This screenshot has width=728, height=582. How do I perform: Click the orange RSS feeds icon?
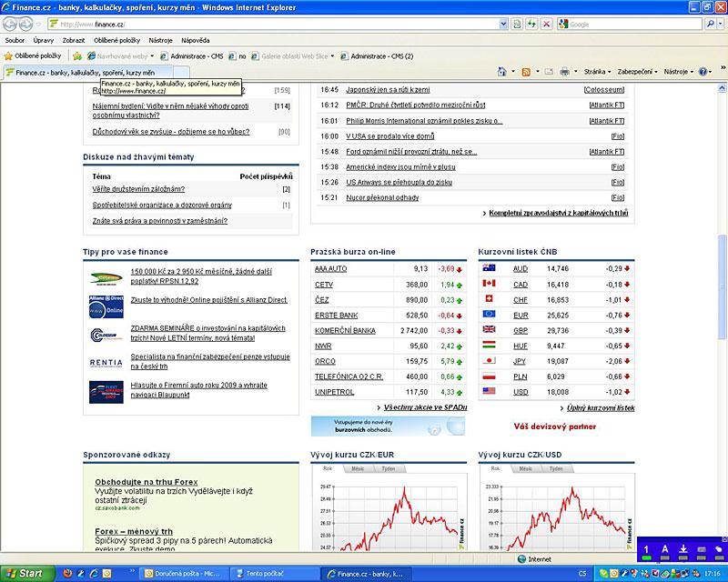[526, 72]
